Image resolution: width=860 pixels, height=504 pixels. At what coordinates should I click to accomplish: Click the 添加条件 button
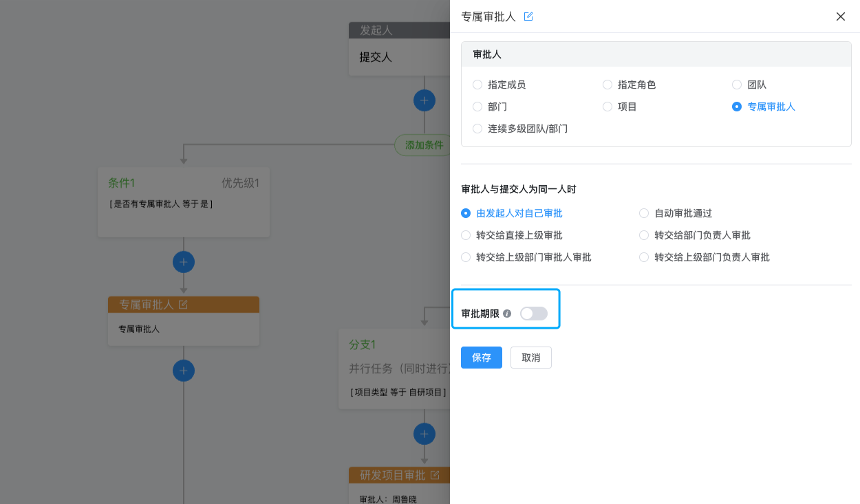click(422, 145)
